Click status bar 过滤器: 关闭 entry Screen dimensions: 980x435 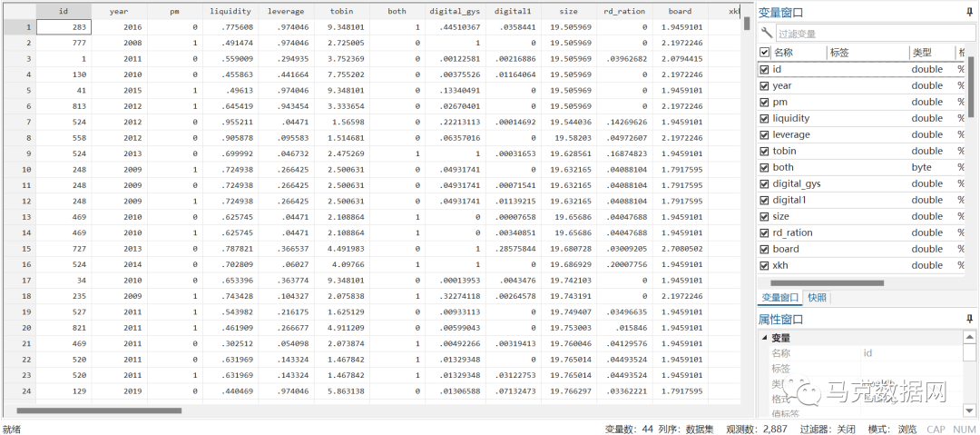coord(827,430)
